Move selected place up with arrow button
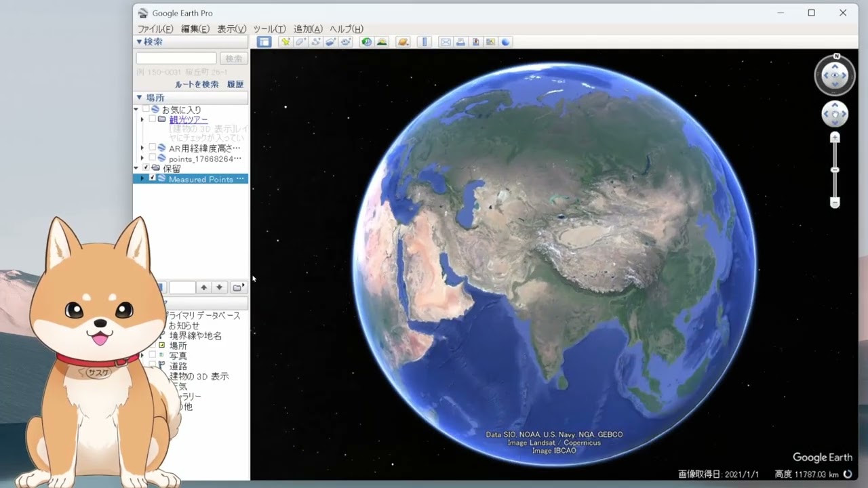This screenshot has height=488, width=868. (203, 287)
